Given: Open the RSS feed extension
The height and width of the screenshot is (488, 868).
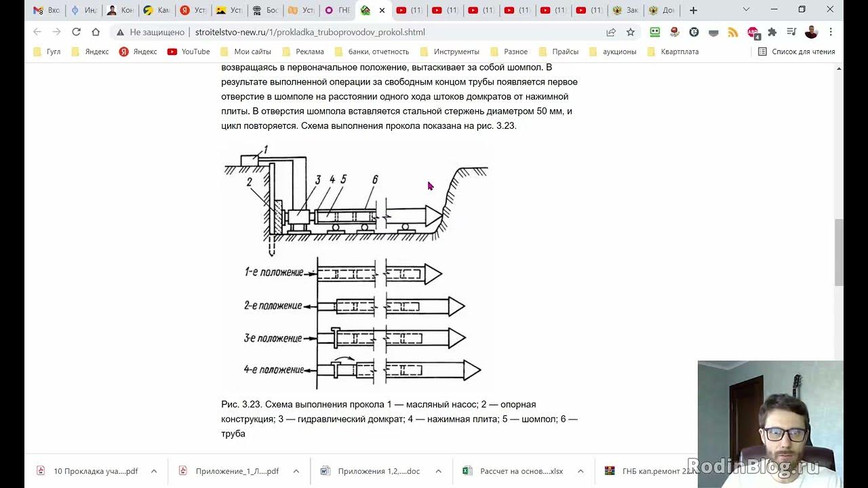Looking at the screenshot, I should [732, 32].
